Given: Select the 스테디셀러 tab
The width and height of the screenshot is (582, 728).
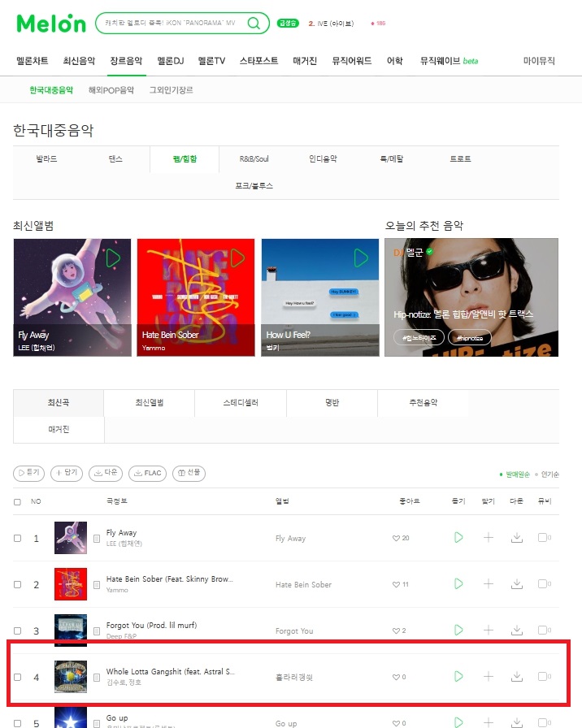Looking at the screenshot, I should pos(241,402).
